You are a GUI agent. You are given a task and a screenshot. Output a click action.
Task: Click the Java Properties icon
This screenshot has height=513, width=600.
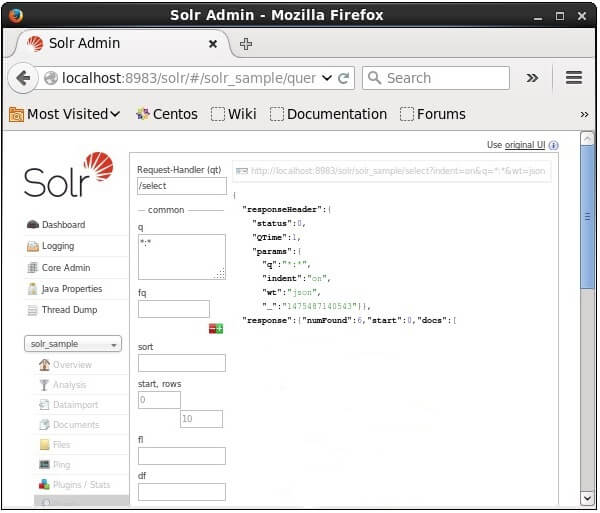tap(33, 289)
